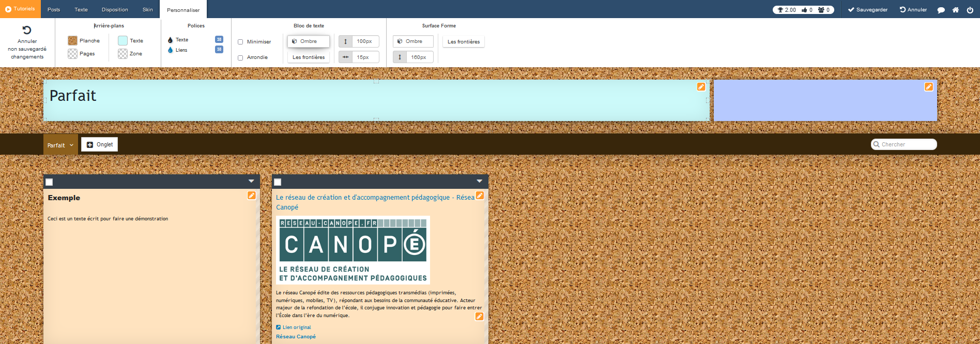Switch to the Skin tab

pyautogui.click(x=148, y=9)
